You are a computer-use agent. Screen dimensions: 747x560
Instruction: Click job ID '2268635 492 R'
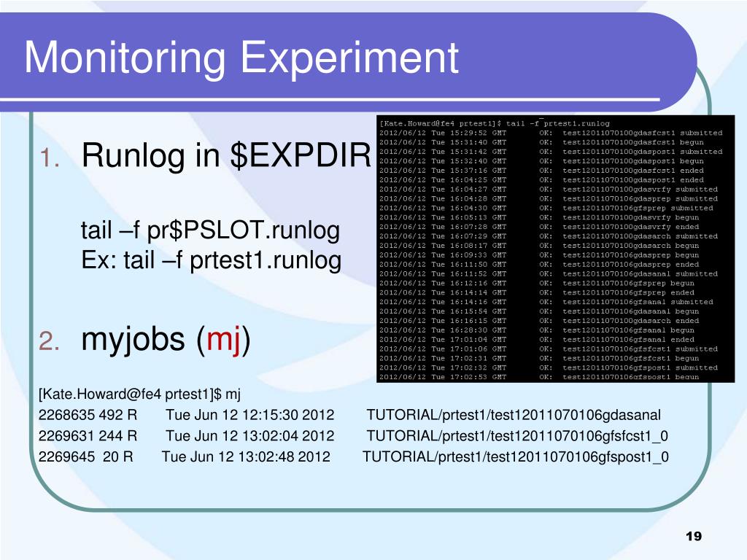click(x=88, y=415)
